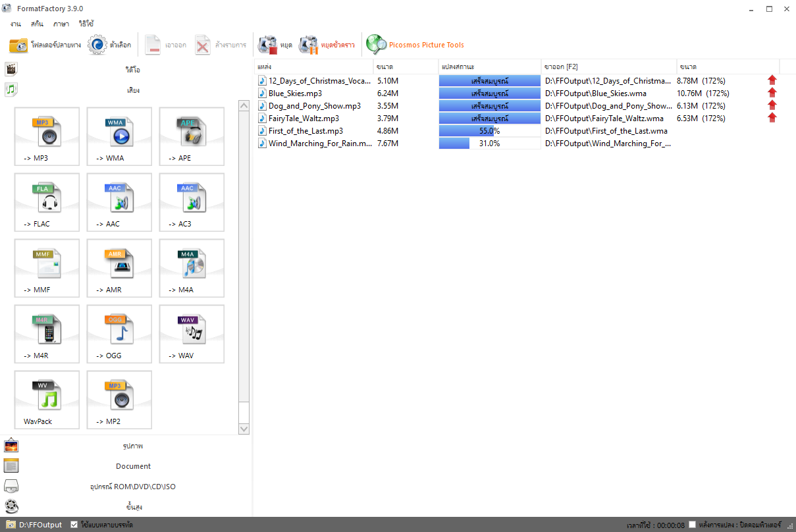Open the options gear toolbar button
Image resolution: width=796 pixels, height=532 pixels.
pos(110,45)
